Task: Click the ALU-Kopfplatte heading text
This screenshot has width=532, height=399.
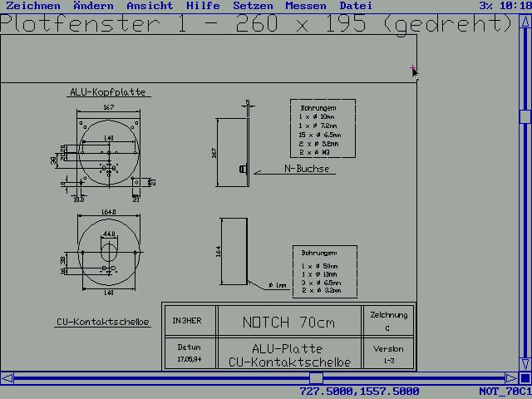Action: 108,92
